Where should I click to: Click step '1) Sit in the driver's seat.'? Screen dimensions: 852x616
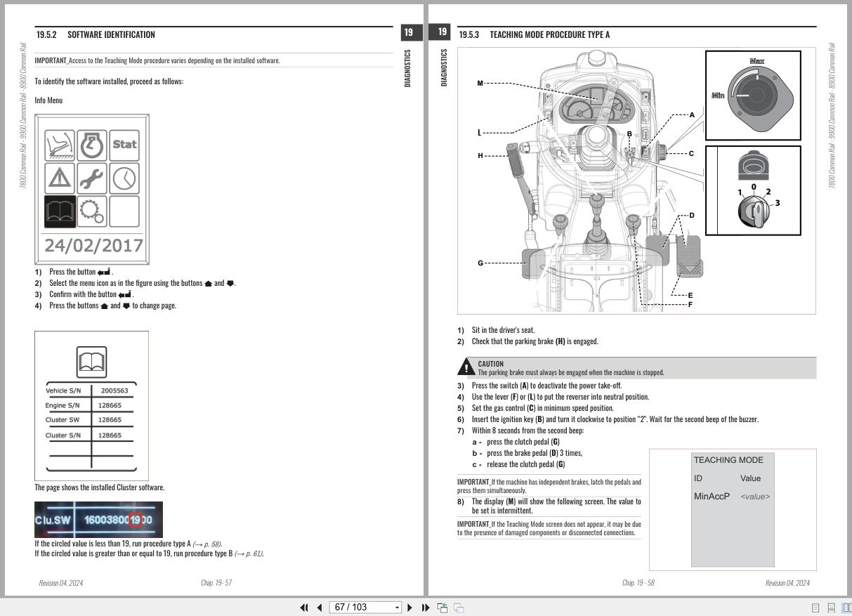(x=496, y=330)
